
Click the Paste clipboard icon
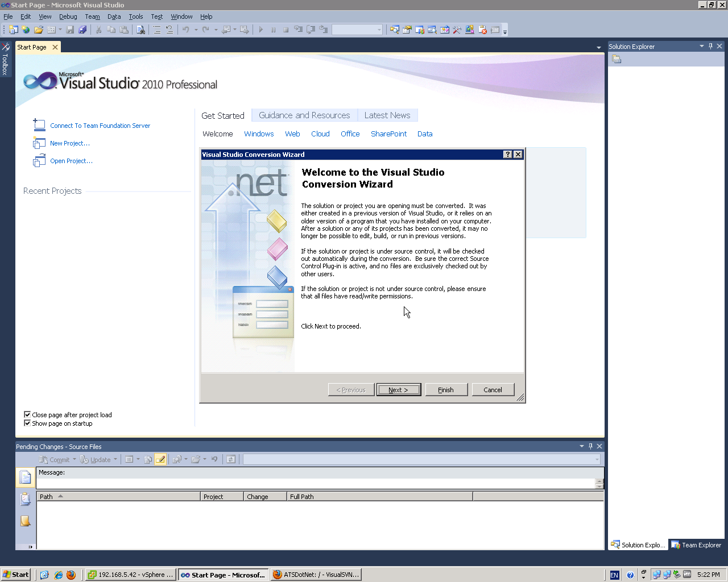[x=123, y=30]
